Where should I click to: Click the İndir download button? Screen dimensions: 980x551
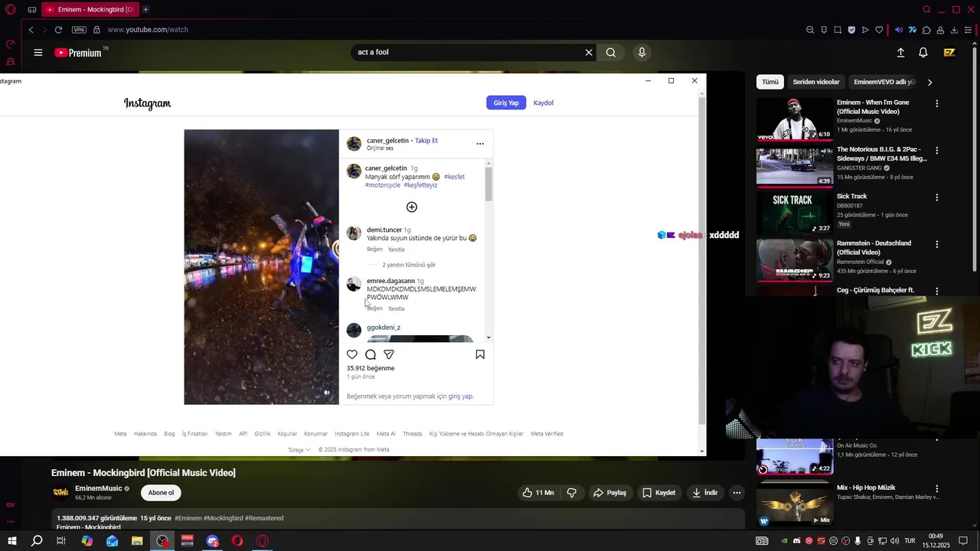click(705, 493)
